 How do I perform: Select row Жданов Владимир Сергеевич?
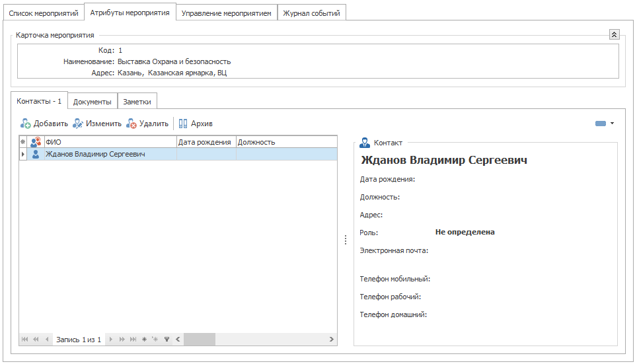178,154
